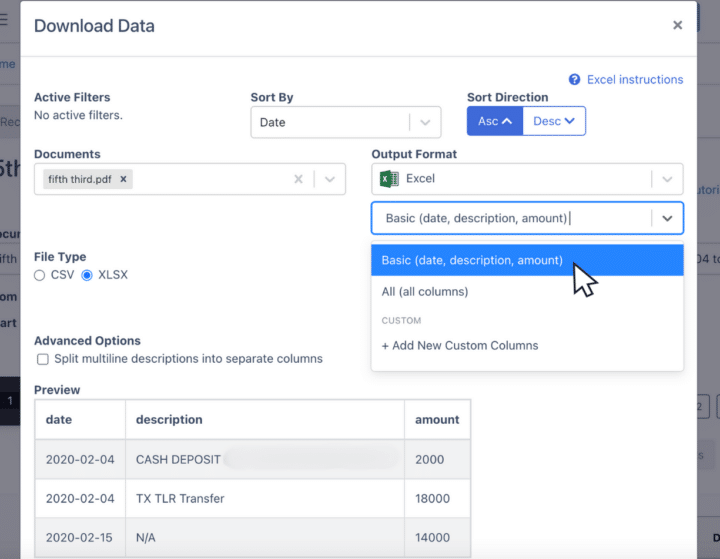Set sort direction to Desc
This screenshot has width=720, height=559.
pyautogui.click(x=554, y=121)
